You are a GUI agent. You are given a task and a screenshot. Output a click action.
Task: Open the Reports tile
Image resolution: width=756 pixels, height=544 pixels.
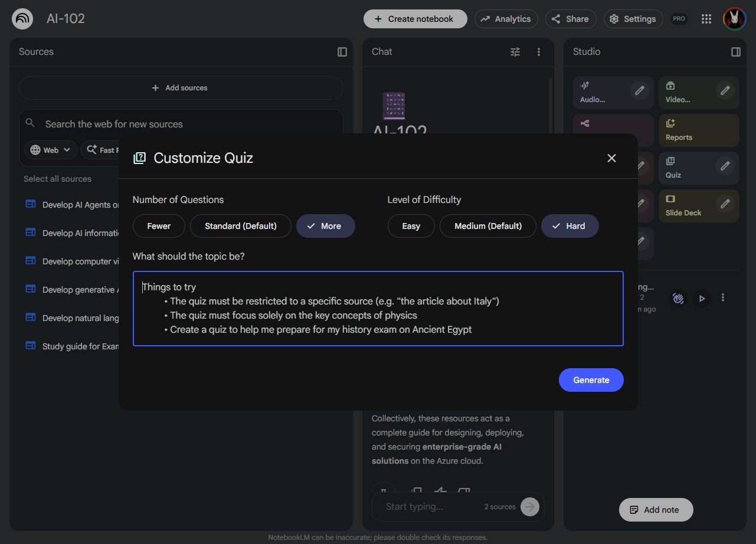pyautogui.click(x=699, y=130)
